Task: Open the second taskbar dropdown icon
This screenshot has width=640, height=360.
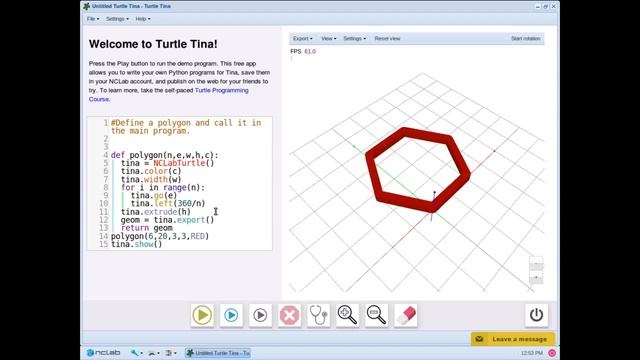Action: coord(153,353)
